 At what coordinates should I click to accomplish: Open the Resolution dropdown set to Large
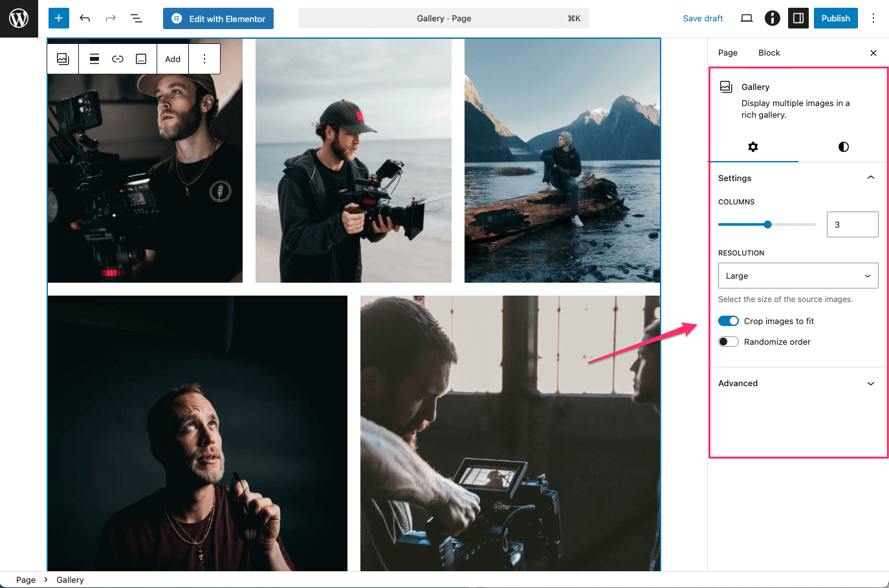pos(798,276)
